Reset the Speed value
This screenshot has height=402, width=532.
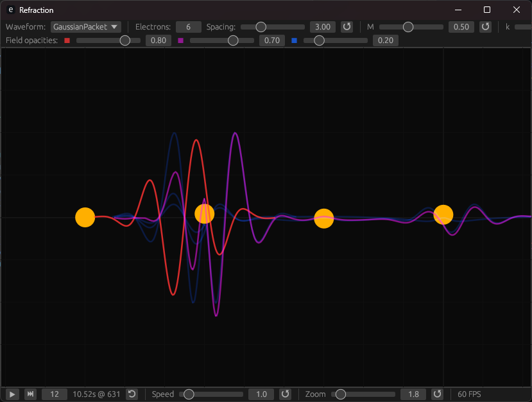coord(286,394)
